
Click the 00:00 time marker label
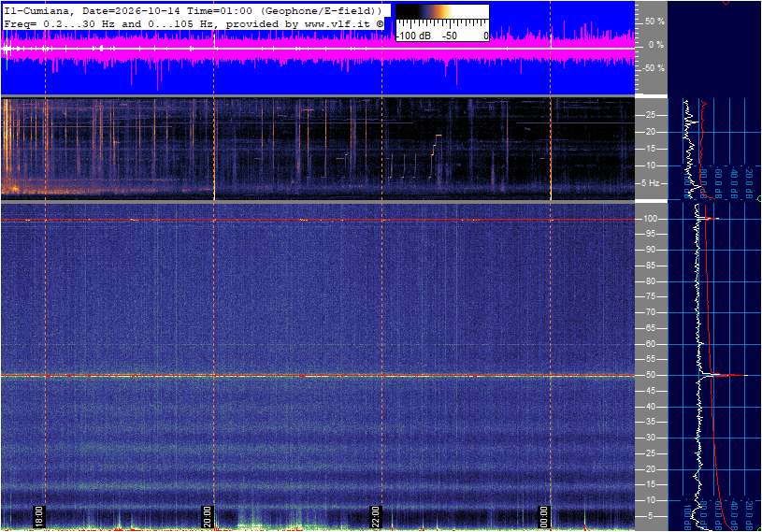[543, 517]
